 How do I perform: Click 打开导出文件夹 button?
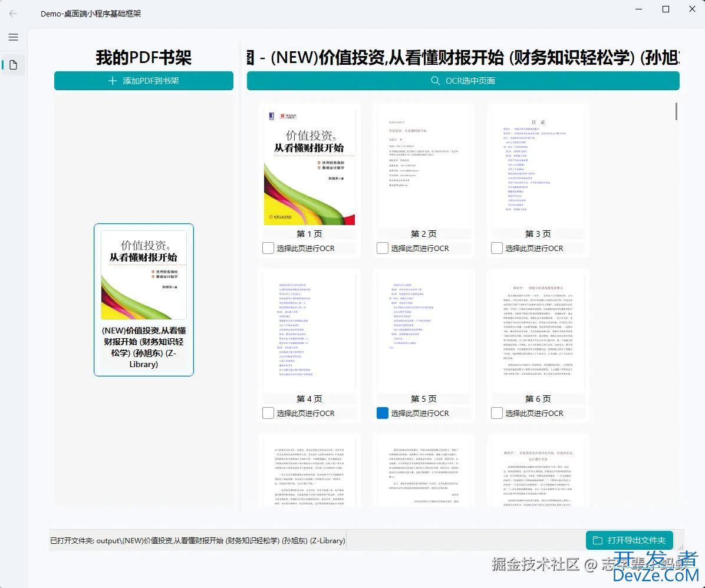(630, 540)
